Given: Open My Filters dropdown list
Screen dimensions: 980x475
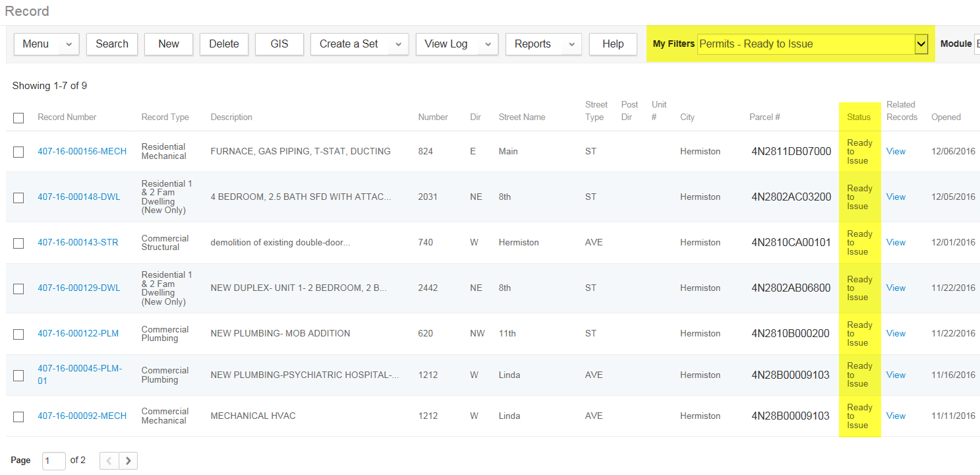Looking at the screenshot, I should pos(921,44).
